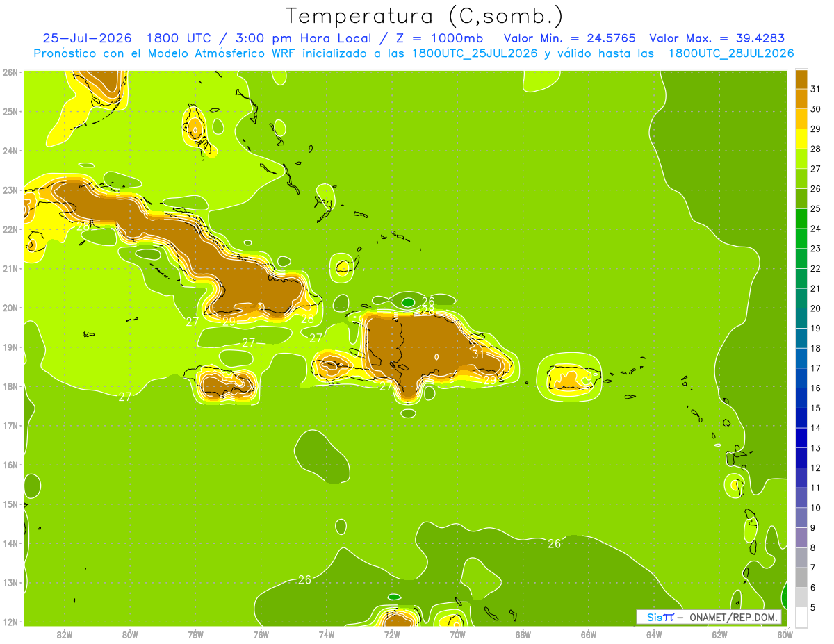Image resolution: width=834 pixels, height=644 pixels.
Task: Click "1800UTC_25JUL2026" initialization time in subtitle
Action: coord(475,53)
